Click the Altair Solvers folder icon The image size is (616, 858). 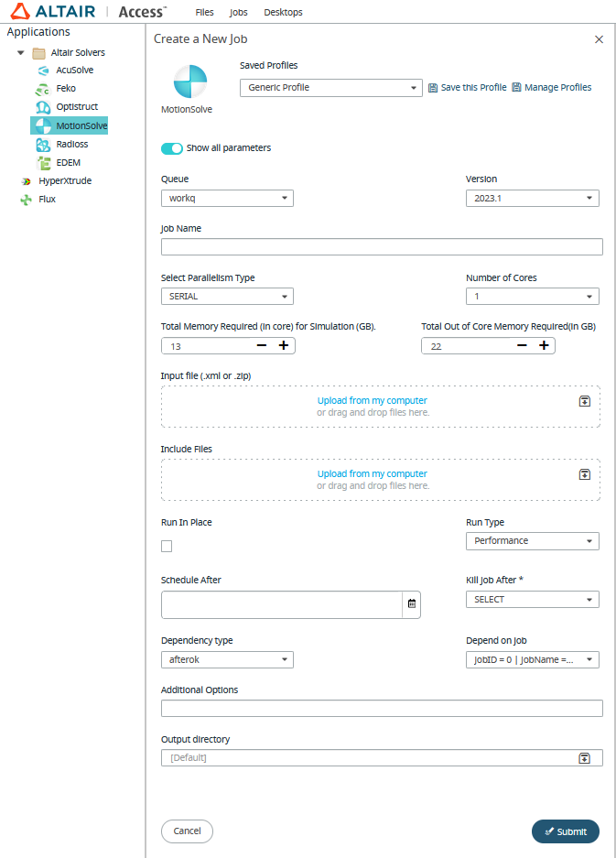pyautogui.click(x=38, y=53)
